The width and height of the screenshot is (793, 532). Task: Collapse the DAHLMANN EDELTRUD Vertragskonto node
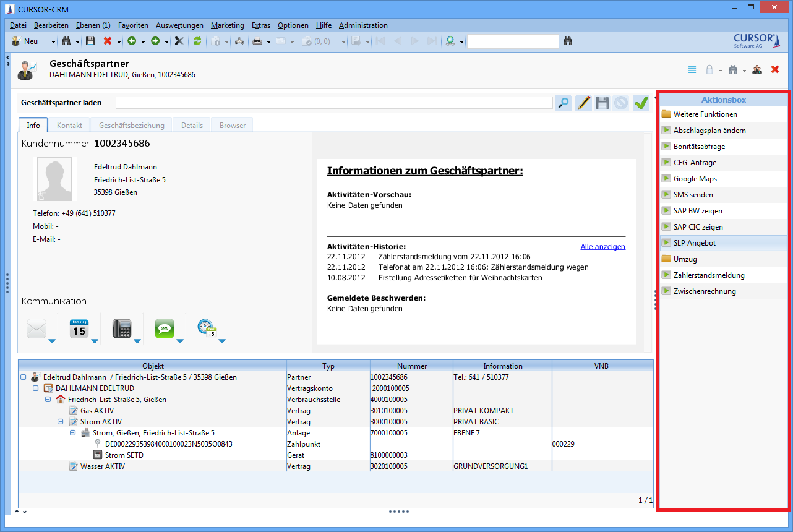tap(36, 388)
